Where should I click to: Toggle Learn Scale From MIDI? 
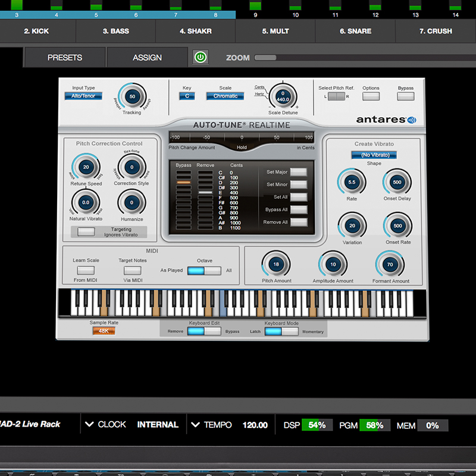tap(86, 270)
